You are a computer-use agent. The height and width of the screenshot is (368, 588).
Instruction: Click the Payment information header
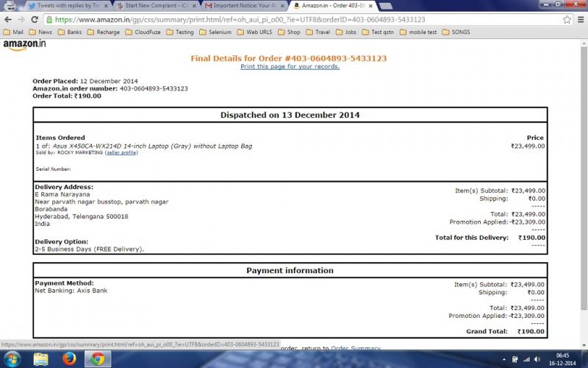(x=290, y=270)
